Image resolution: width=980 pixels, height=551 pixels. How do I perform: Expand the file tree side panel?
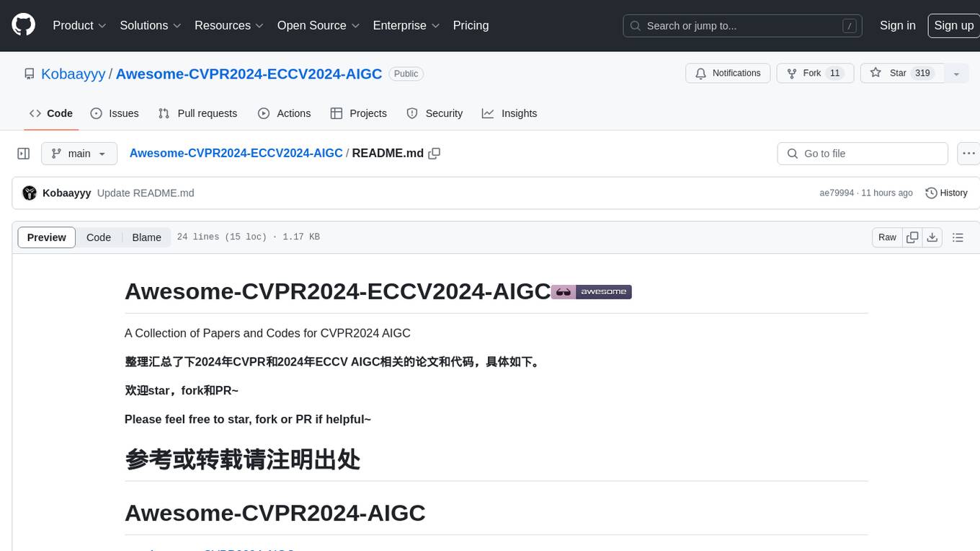(24, 154)
